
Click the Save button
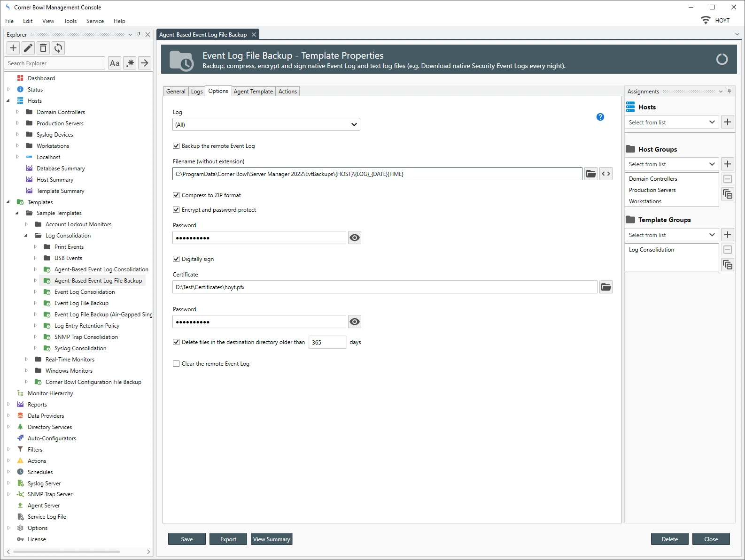point(186,539)
